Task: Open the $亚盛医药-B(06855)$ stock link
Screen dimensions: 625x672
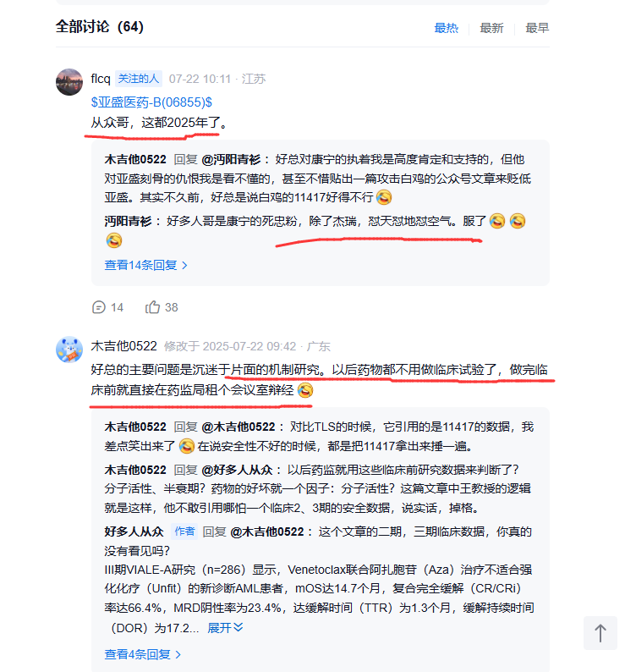Action: [151, 102]
